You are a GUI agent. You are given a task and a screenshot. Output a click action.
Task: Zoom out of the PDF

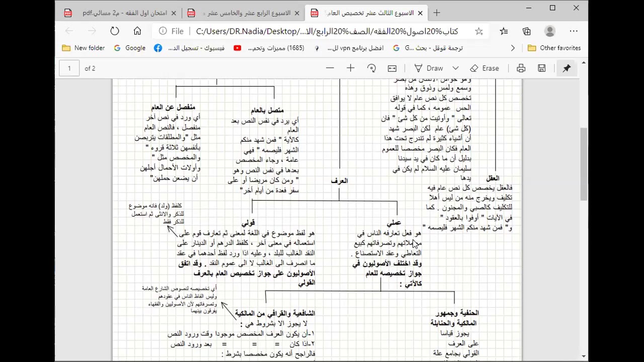tap(330, 68)
